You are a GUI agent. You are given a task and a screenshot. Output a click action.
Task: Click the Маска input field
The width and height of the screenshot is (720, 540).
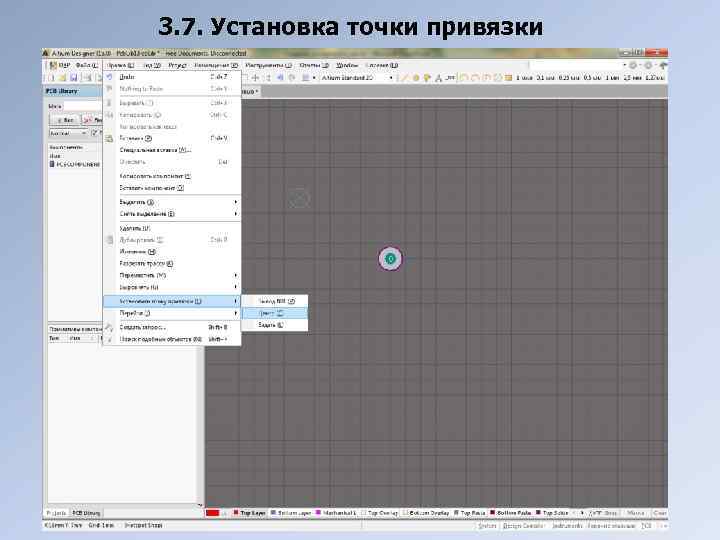coord(83,107)
